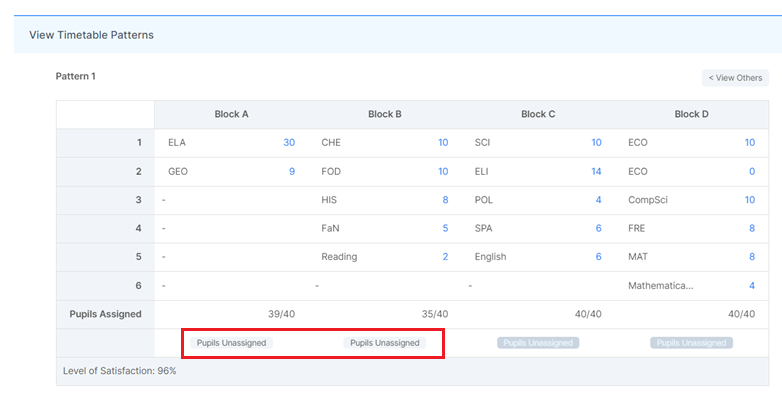782x396 pixels.
Task: Click the HIS subject cell
Action: click(x=329, y=200)
